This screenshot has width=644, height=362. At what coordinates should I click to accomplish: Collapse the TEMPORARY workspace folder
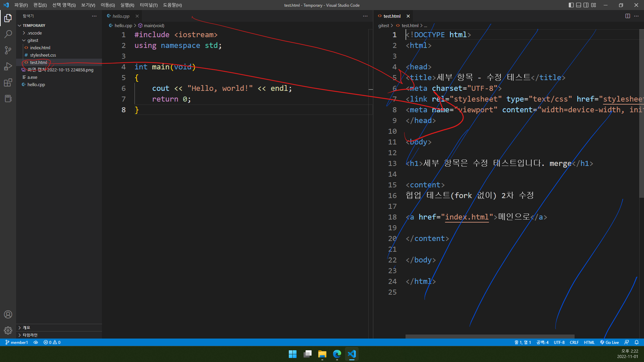(59, 25)
